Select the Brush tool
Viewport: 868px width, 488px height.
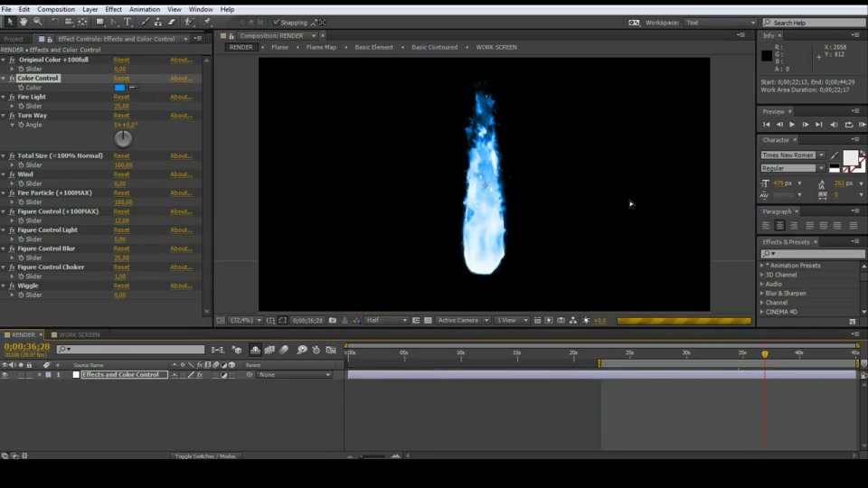(x=145, y=22)
